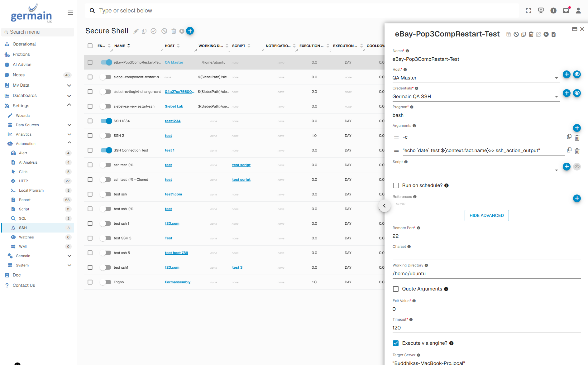Click the Remote Port field showing 22
Viewport: 588px width, 365px height.
(486, 236)
